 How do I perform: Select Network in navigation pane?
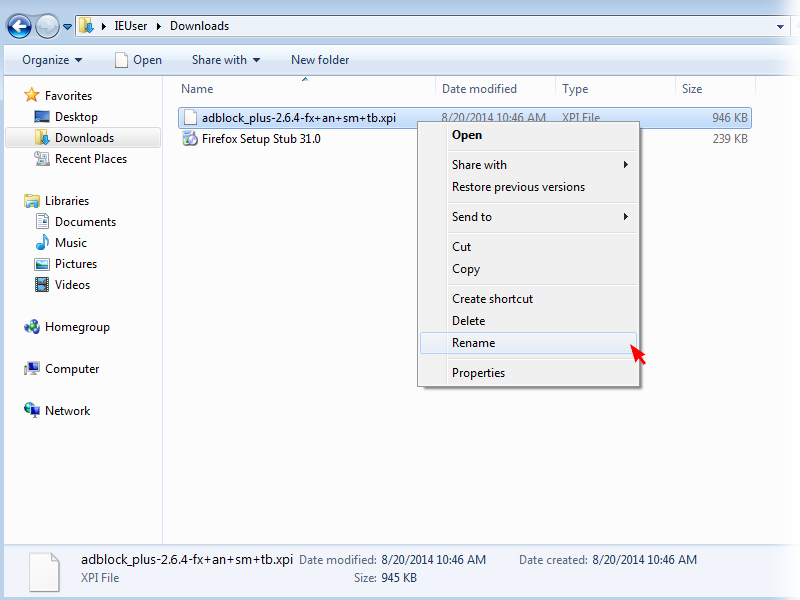[67, 411]
